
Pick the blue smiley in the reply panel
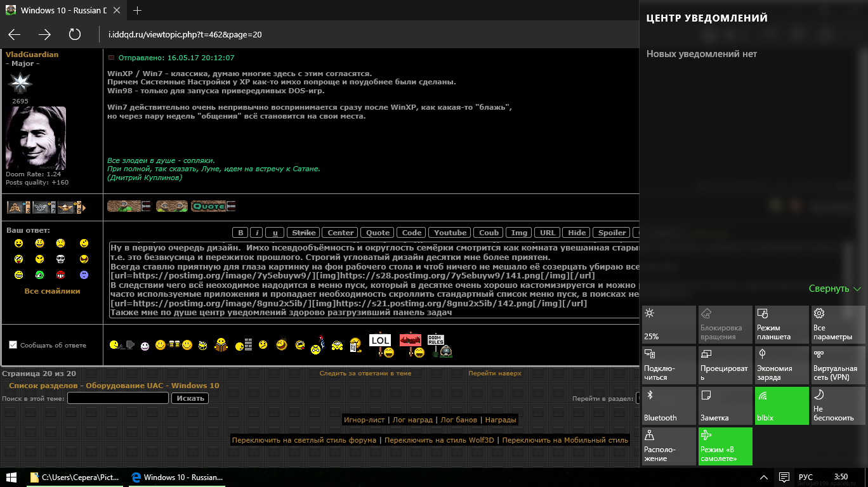[x=84, y=275]
